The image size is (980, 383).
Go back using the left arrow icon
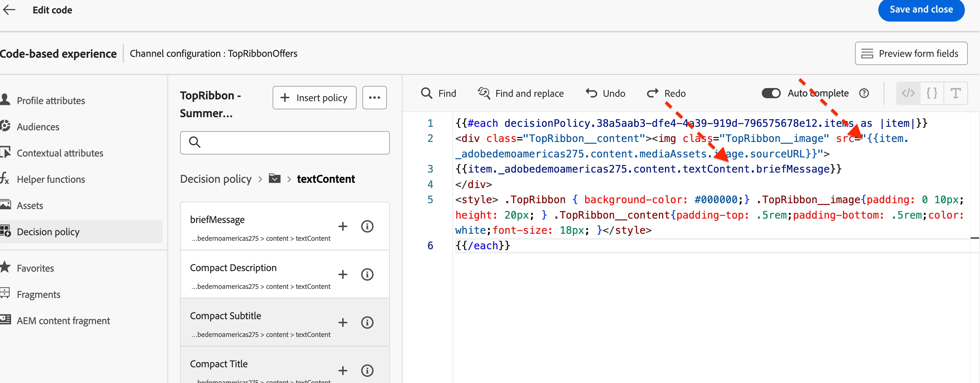[x=9, y=10]
